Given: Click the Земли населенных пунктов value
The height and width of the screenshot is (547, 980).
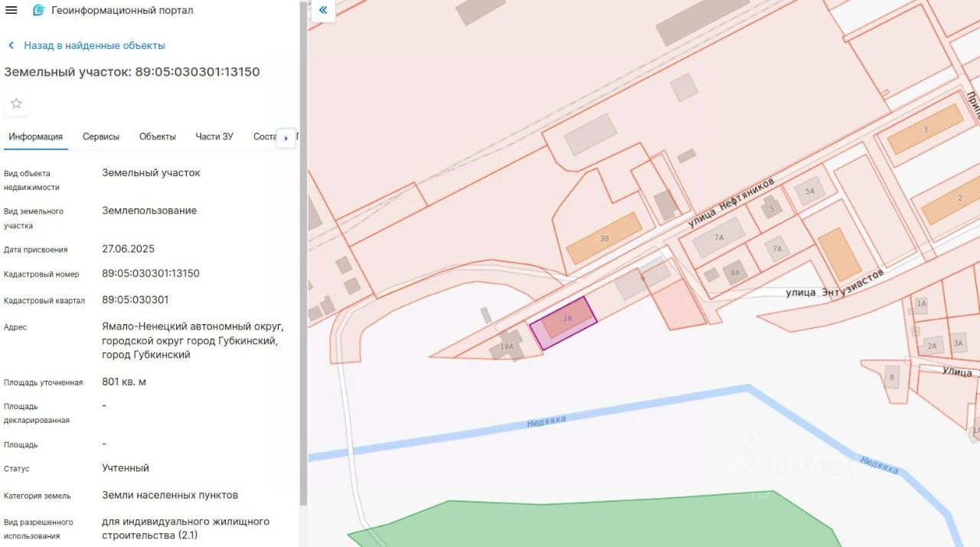Looking at the screenshot, I should pos(170,495).
